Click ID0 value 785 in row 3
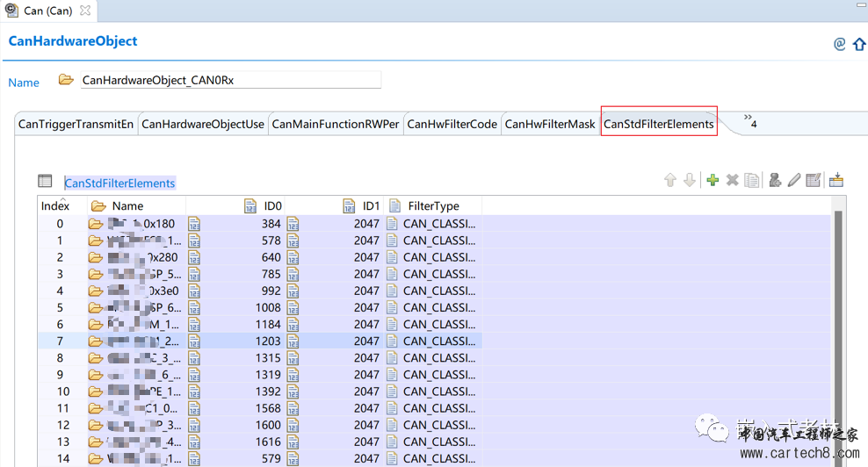Image resolution: width=868 pixels, height=467 pixels. 271,274
